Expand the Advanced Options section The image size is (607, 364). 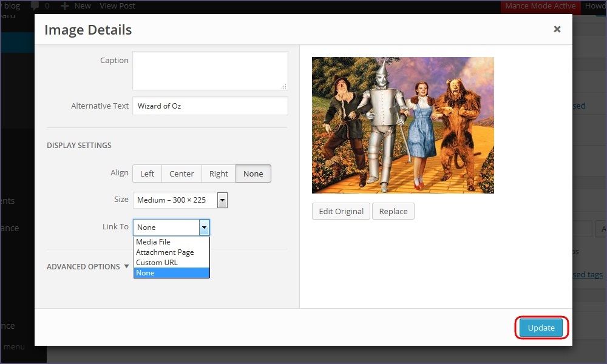click(88, 266)
